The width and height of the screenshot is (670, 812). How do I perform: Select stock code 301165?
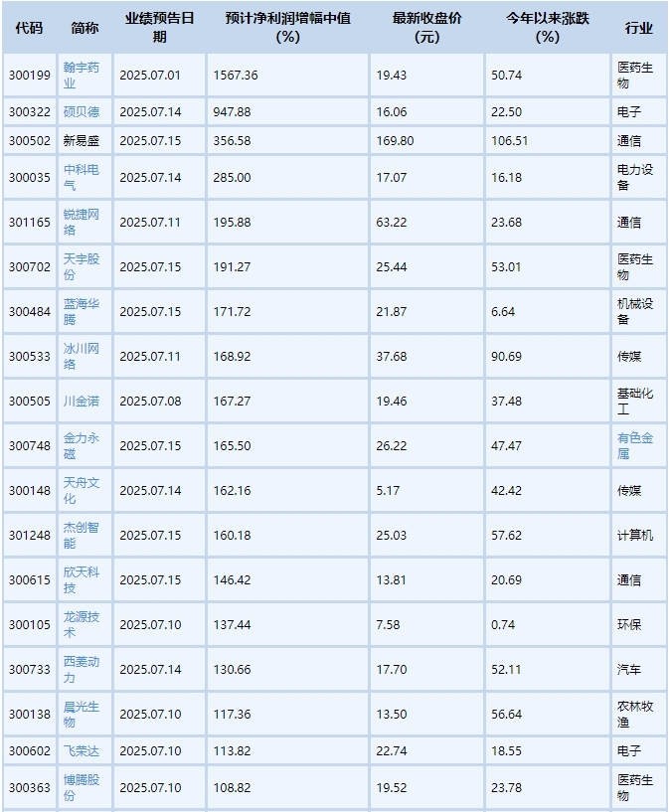coord(30,223)
